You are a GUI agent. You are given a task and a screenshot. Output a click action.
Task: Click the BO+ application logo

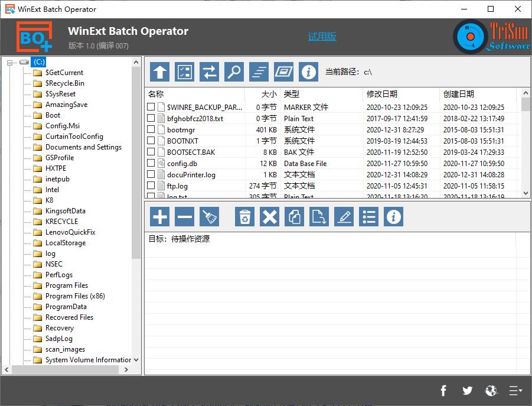click(x=34, y=37)
